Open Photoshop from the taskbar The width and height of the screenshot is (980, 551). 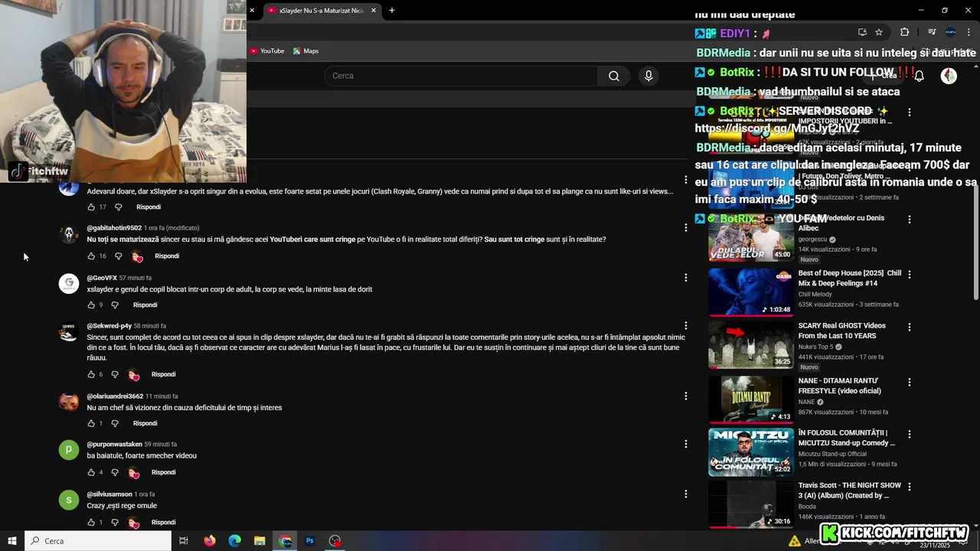pos(310,541)
